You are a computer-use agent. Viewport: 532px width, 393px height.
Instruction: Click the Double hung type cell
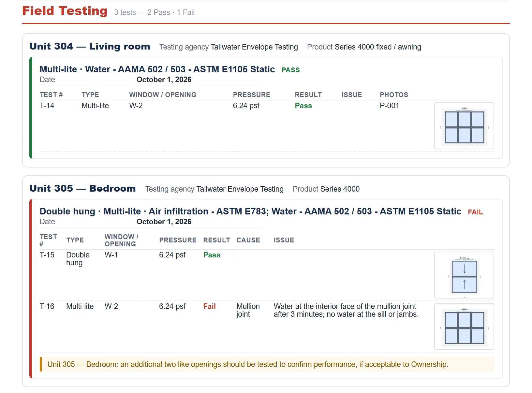pos(78,259)
